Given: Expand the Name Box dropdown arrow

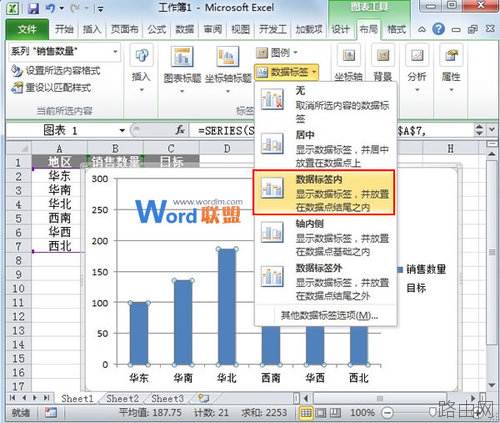Looking at the screenshot, I should click(x=122, y=130).
